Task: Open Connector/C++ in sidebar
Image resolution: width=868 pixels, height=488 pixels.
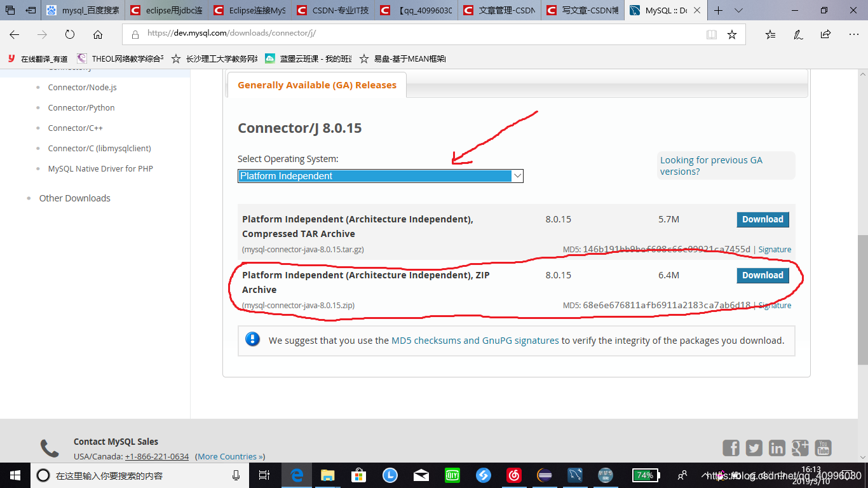Action: point(75,128)
